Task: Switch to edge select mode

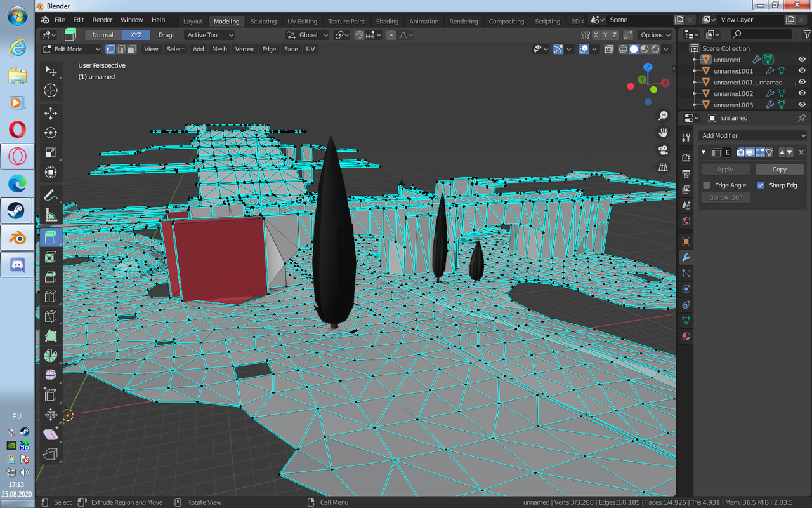Action: click(x=121, y=49)
